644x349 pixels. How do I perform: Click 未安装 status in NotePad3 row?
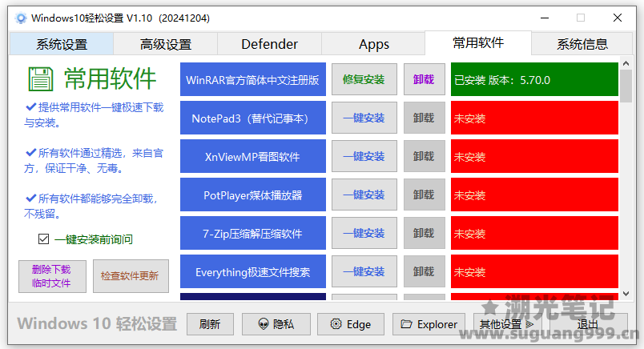[x=534, y=118]
